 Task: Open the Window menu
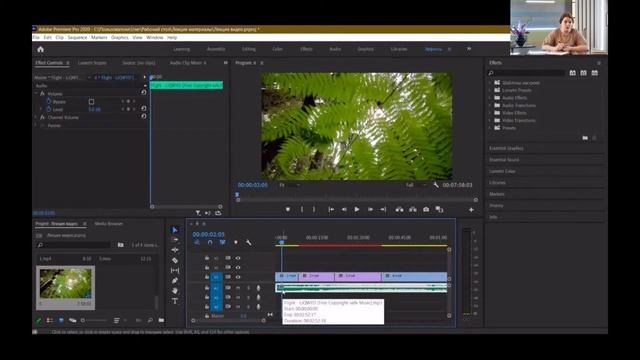[155, 37]
